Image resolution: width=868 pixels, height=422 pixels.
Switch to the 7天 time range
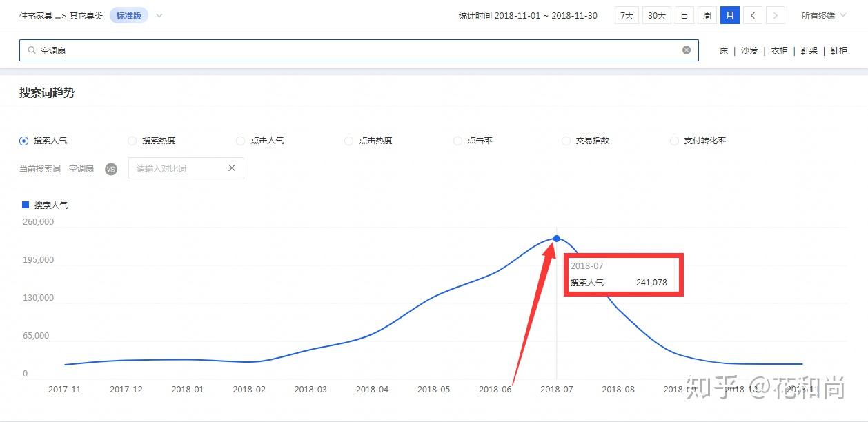[627, 15]
